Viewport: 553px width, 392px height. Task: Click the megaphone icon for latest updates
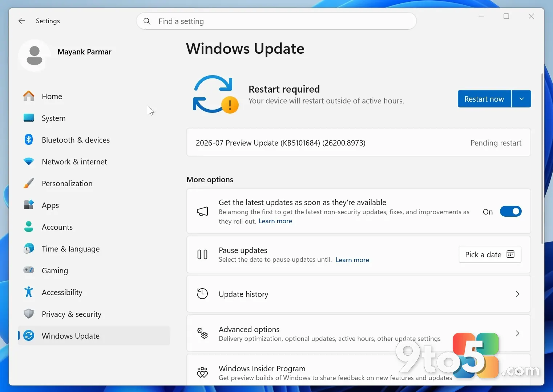coord(202,211)
